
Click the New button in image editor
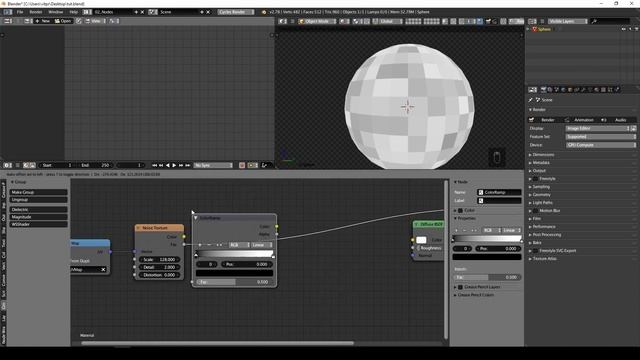[x=42, y=21]
